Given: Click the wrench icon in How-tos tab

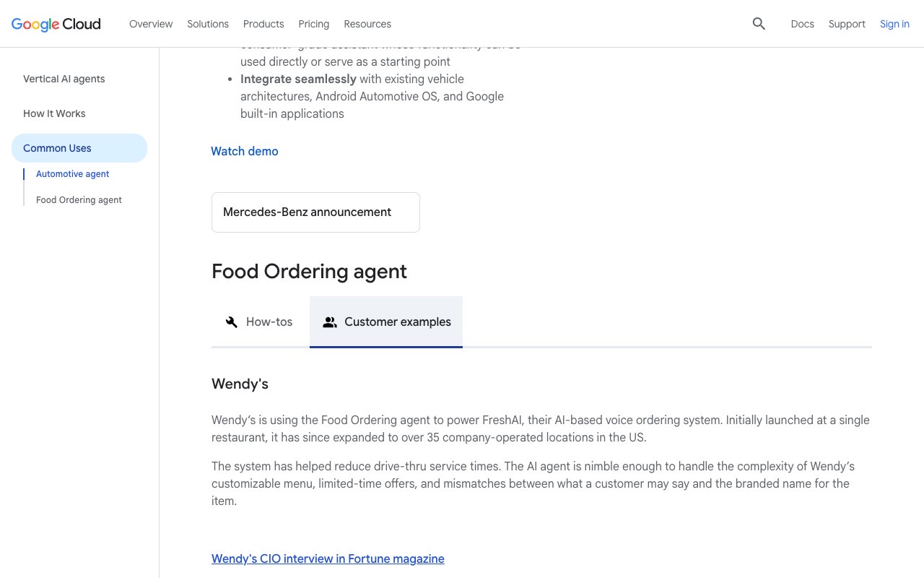Looking at the screenshot, I should point(232,322).
